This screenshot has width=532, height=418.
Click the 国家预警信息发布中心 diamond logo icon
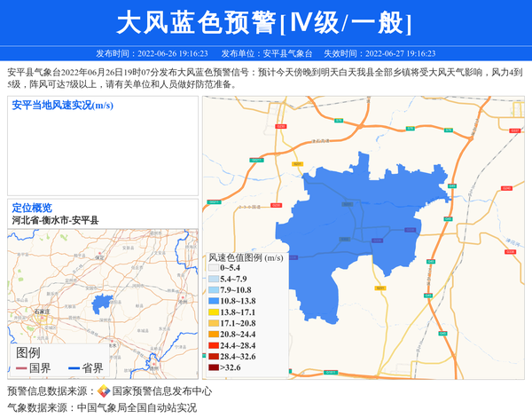click(104, 391)
